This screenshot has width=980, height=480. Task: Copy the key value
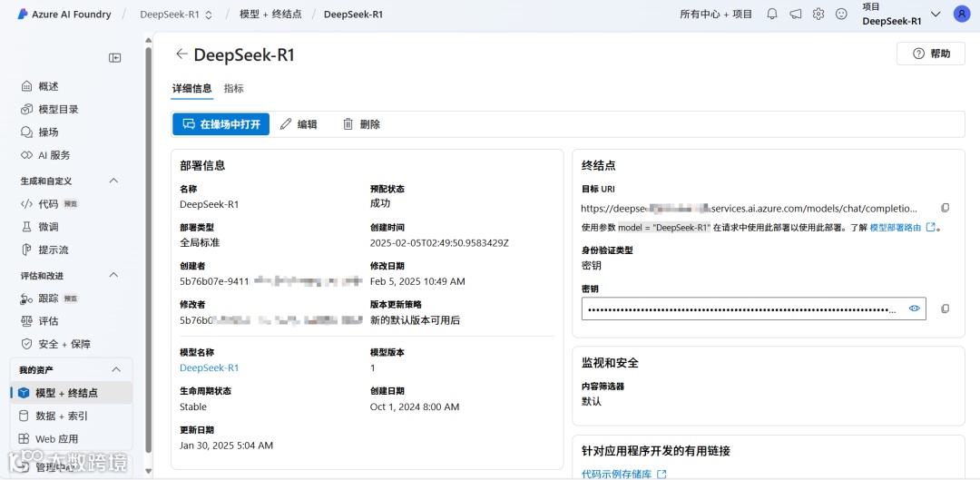[x=945, y=309]
